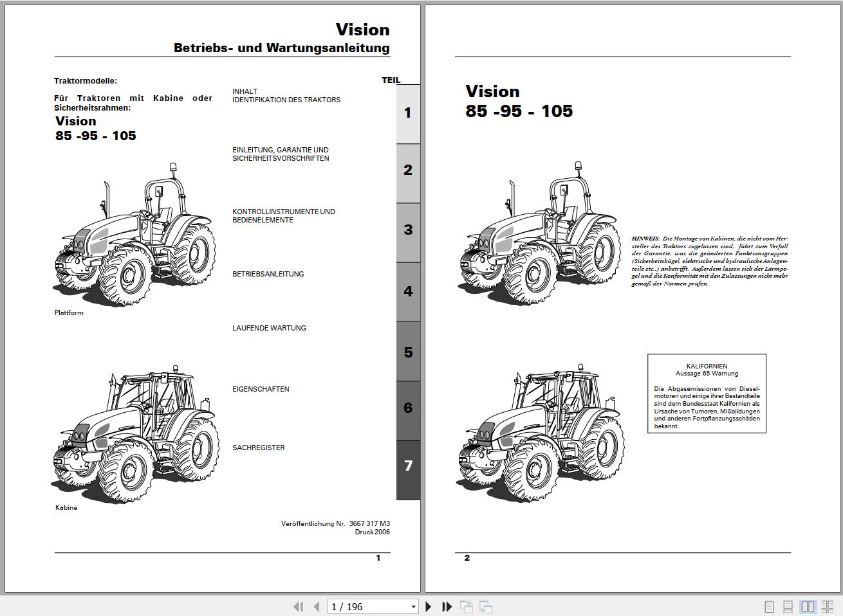
Task: Click the KALIFORNIEN Aussage 65 Warnung box
Action: point(707,394)
